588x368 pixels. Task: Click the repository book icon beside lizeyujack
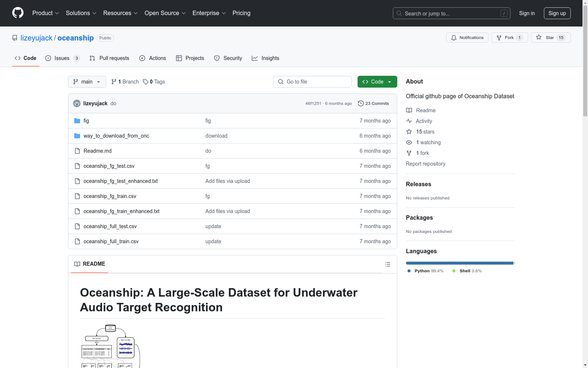pos(15,38)
